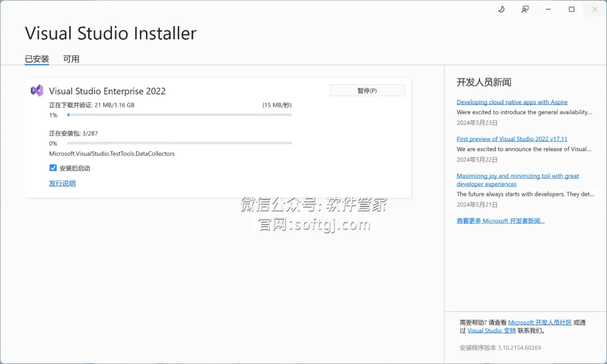
Task: Click 'We are excited to announce' news summary
Action: (524, 149)
